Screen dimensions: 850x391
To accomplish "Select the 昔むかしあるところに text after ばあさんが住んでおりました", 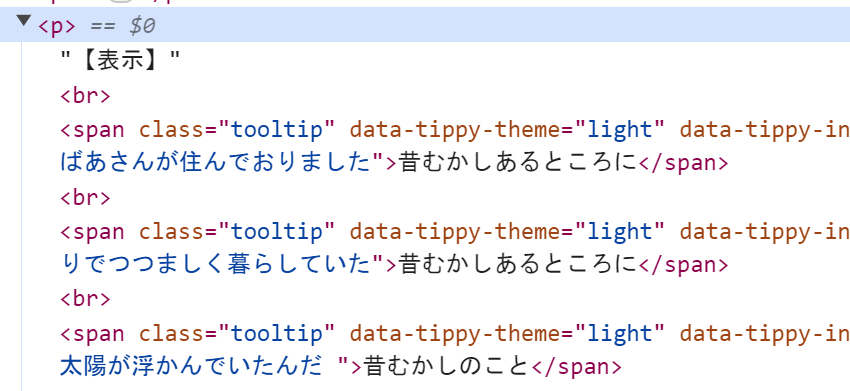I will tap(518, 163).
